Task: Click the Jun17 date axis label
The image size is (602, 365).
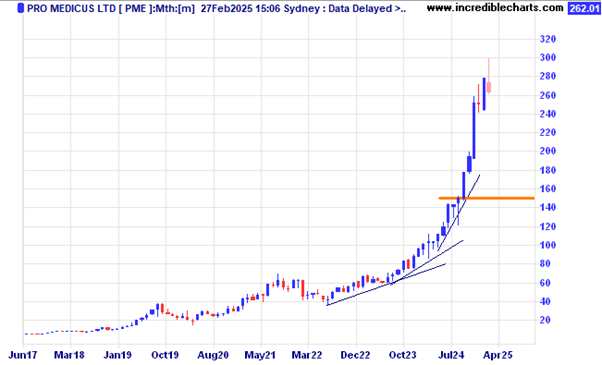Action: pos(23,355)
